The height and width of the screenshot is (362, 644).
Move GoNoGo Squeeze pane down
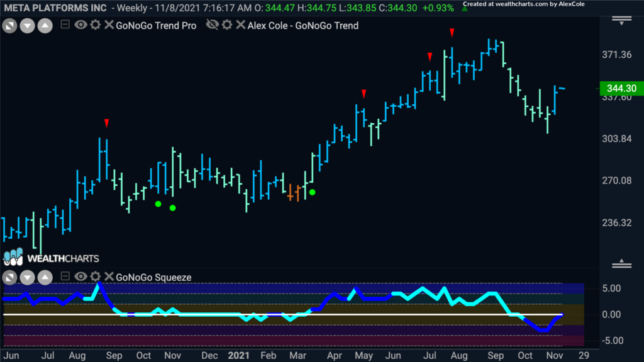coord(28,278)
